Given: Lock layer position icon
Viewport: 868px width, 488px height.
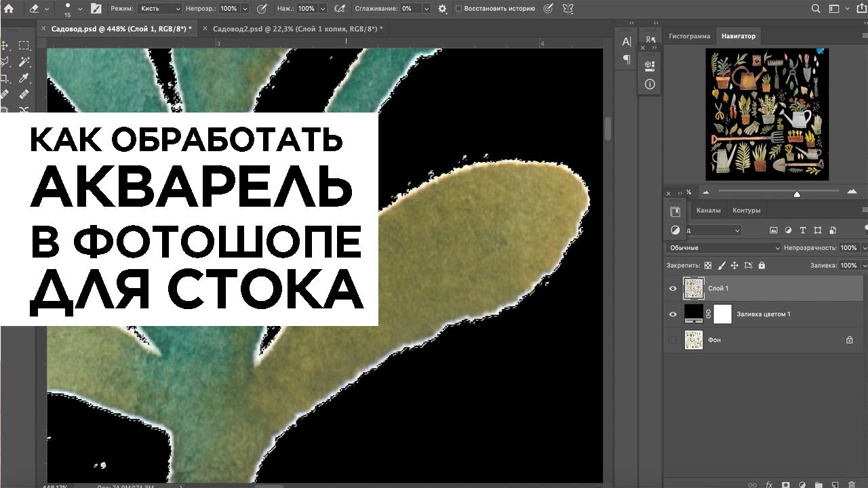Looking at the screenshot, I should tap(734, 266).
